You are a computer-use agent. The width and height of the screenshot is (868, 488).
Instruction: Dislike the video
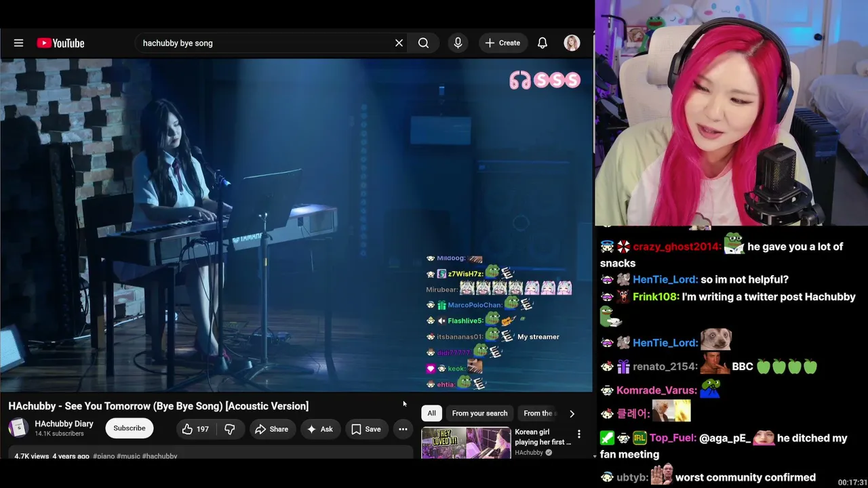(230, 429)
